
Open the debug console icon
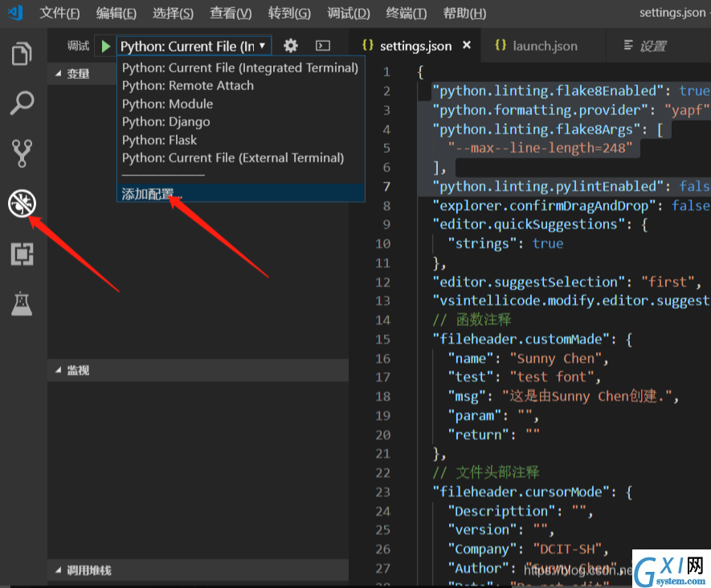click(x=323, y=46)
